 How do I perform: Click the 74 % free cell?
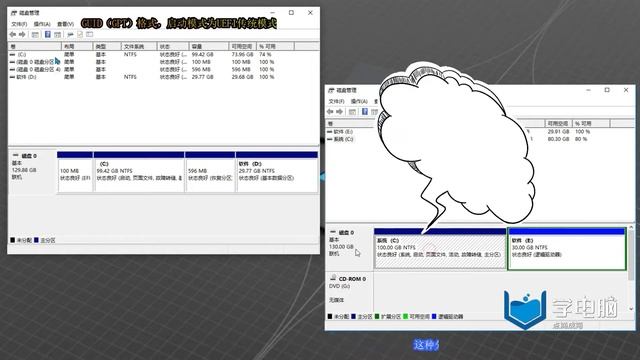[x=265, y=54]
